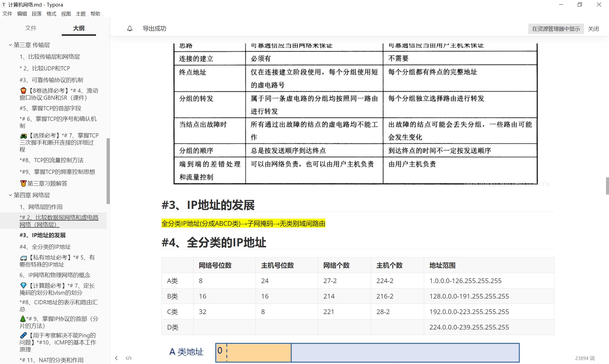
Task: Open the 文件 menu
Action: 7,14
